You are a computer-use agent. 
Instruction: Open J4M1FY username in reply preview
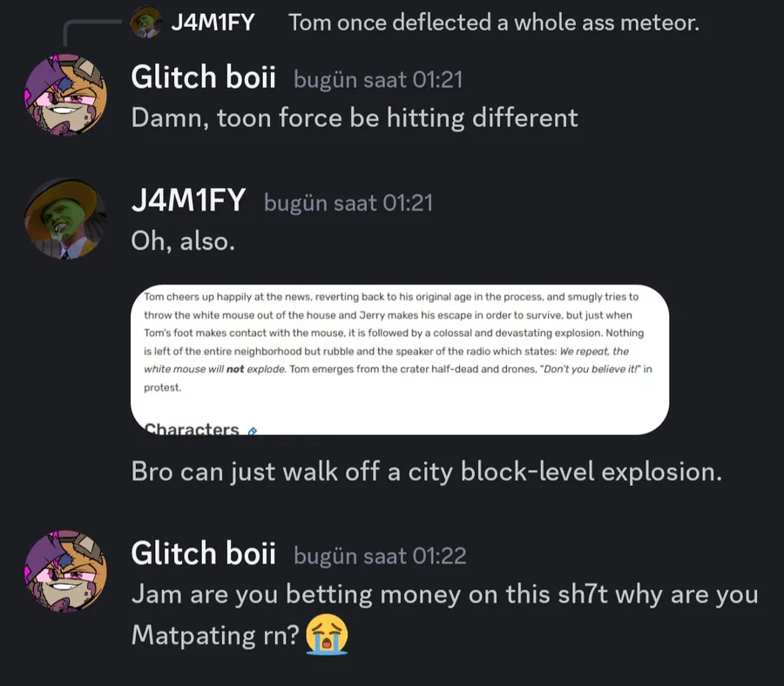[x=213, y=23]
